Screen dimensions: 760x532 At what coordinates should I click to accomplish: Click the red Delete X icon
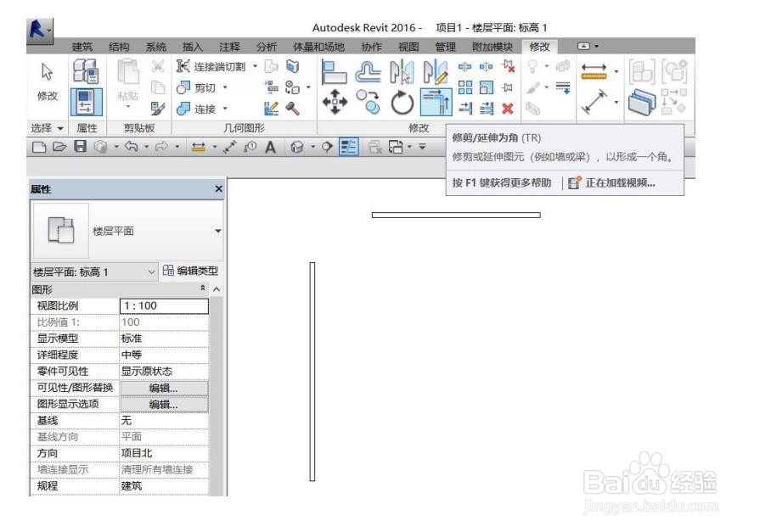(508, 109)
